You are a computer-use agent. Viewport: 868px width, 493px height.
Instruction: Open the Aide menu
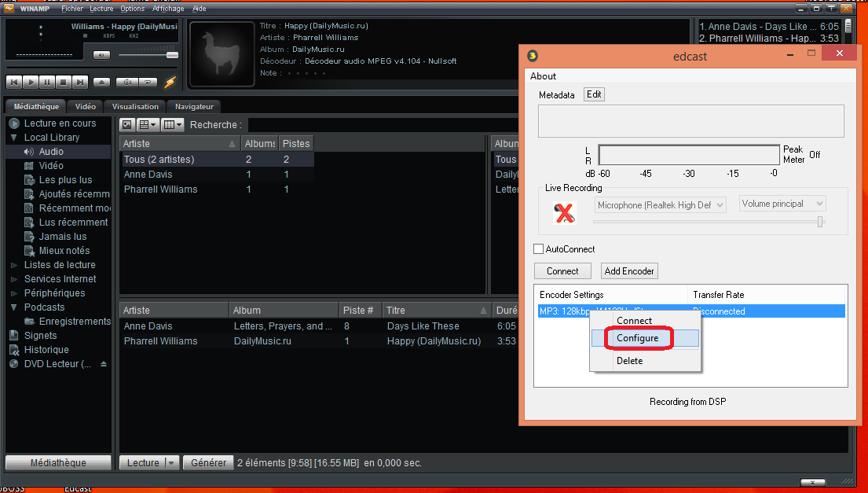coord(200,9)
